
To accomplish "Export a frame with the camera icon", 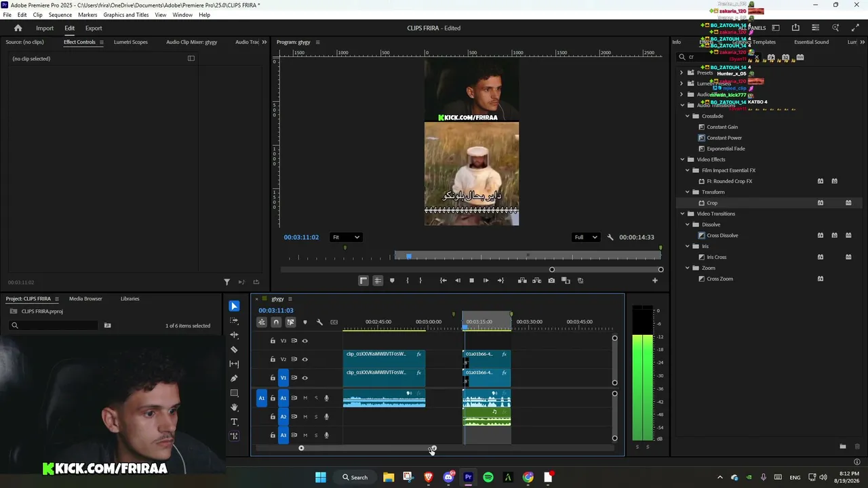I will (551, 281).
